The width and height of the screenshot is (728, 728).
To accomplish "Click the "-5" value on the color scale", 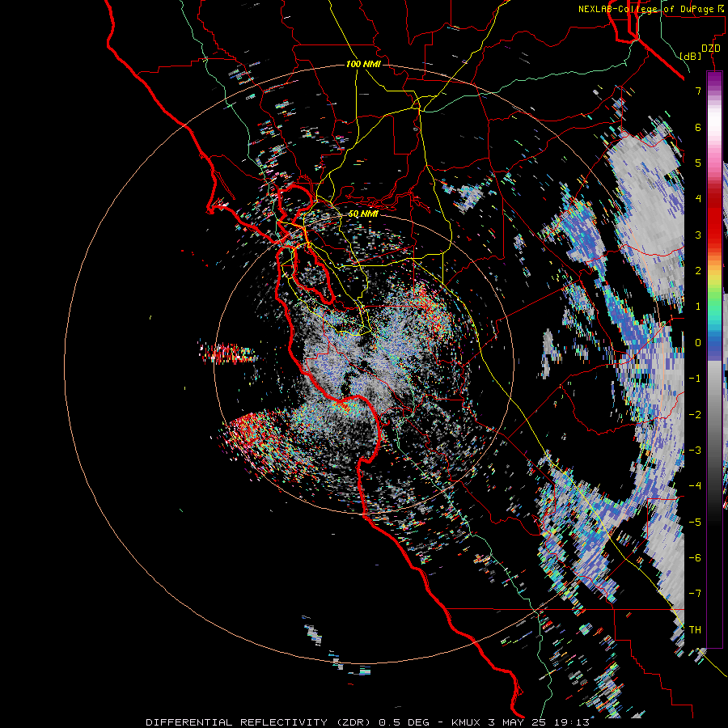I will point(695,523).
